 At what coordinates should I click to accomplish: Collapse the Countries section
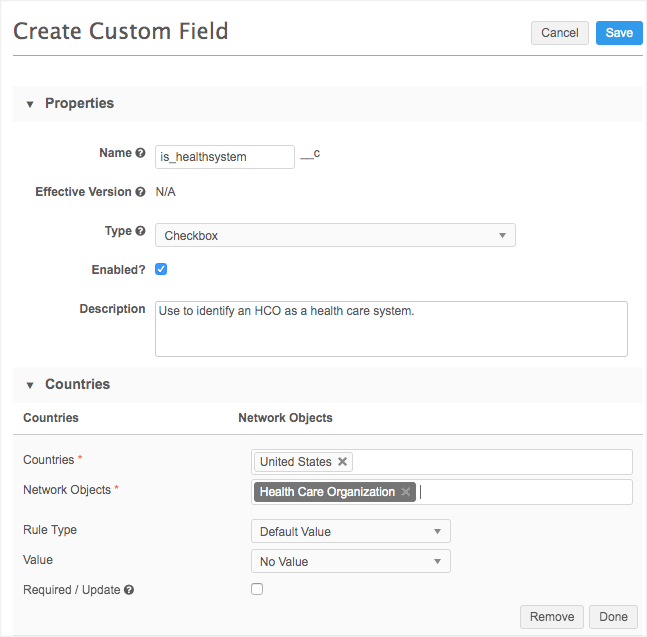point(30,385)
